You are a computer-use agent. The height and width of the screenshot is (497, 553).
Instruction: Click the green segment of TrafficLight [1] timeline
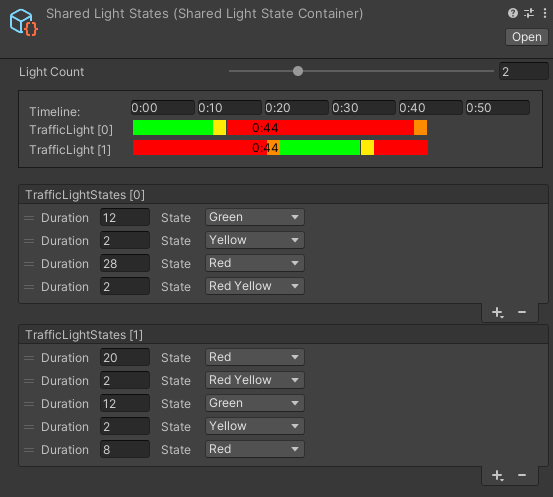pos(320,147)
